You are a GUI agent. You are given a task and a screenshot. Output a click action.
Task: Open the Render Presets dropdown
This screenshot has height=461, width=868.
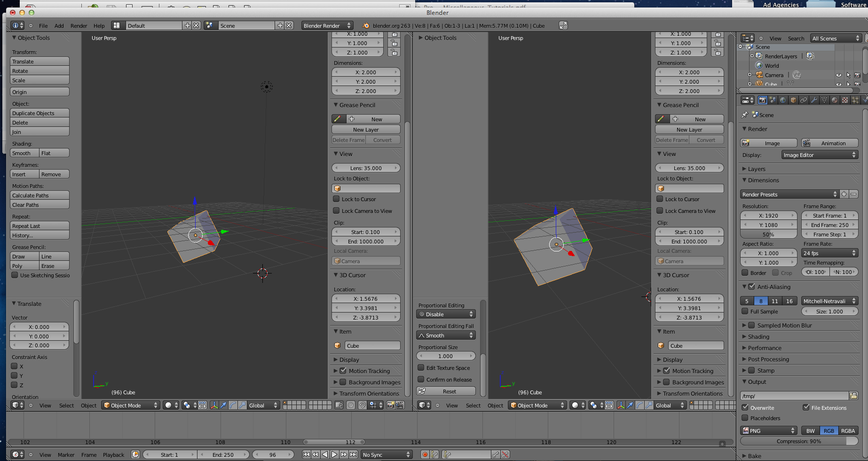(789, 194)
